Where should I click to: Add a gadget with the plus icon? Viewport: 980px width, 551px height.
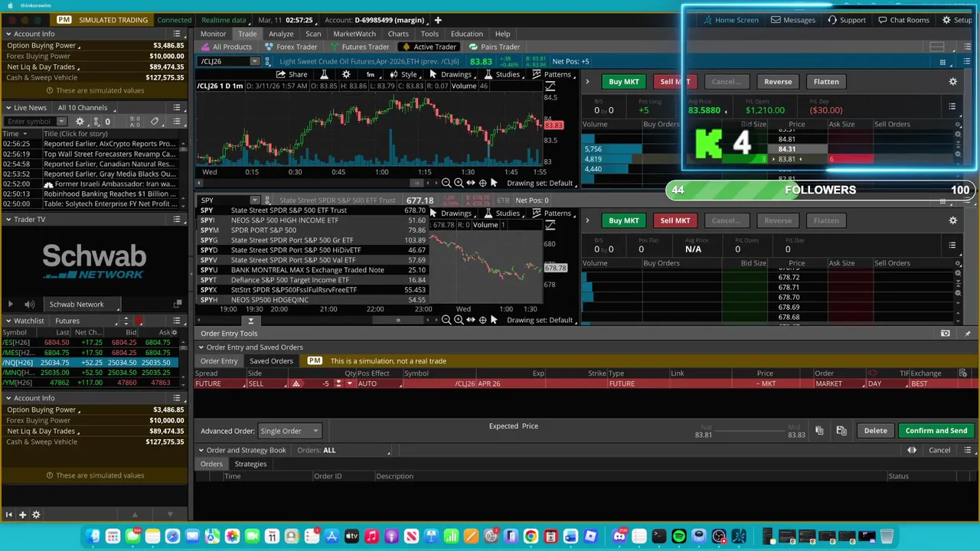(22, 515)
